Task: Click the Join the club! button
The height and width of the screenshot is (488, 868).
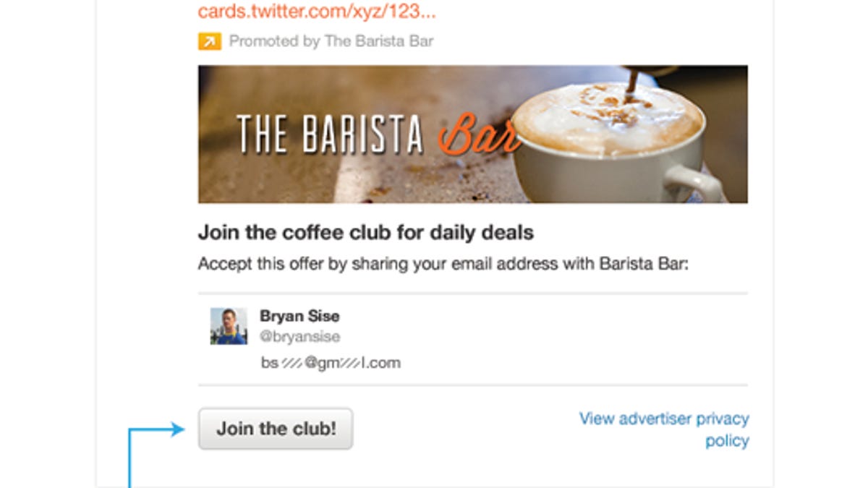Action: (x=276, y=429)
